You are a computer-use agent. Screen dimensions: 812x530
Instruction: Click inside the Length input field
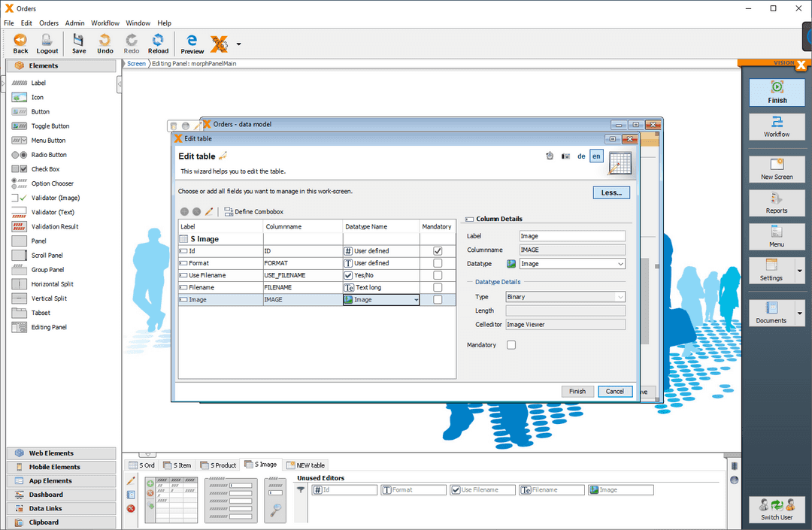(564, 310)
